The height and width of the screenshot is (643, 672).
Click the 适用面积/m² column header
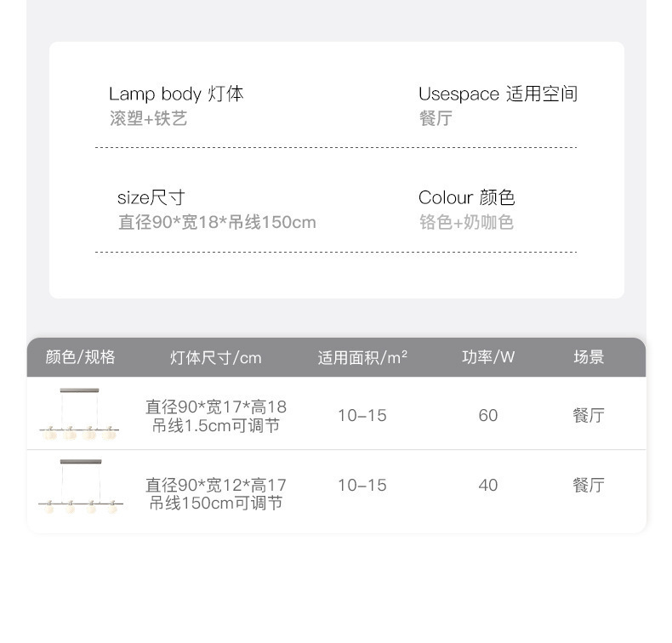click(362, 357)
